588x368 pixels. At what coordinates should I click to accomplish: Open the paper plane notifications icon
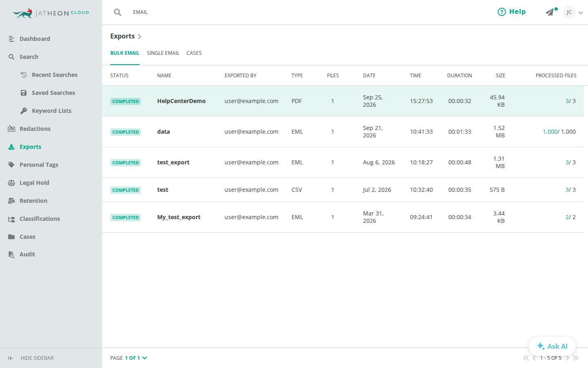[550, 12]
